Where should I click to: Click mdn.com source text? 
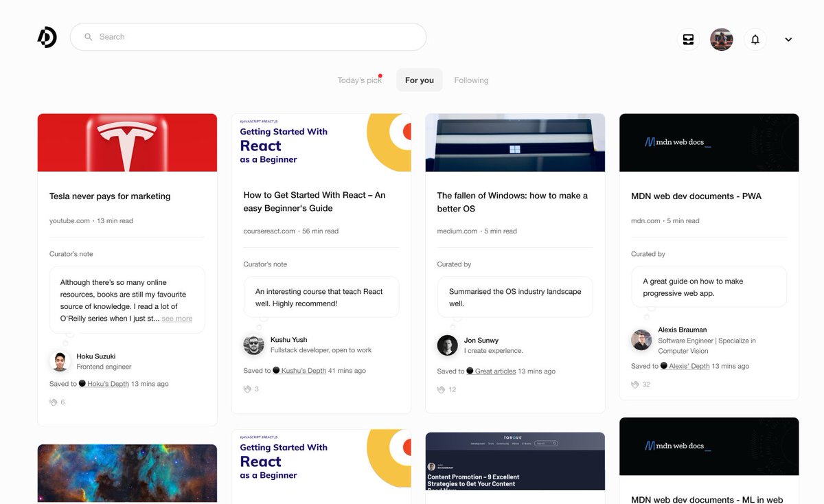(645, 221)
